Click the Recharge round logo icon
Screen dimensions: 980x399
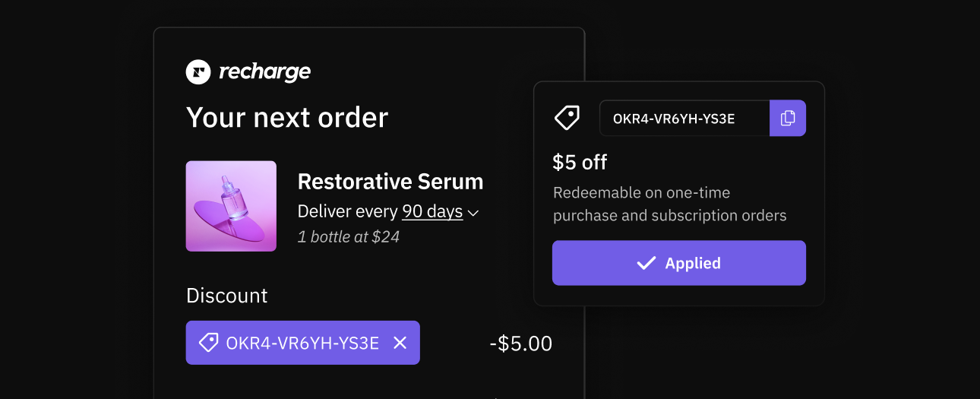click(198, 72)
